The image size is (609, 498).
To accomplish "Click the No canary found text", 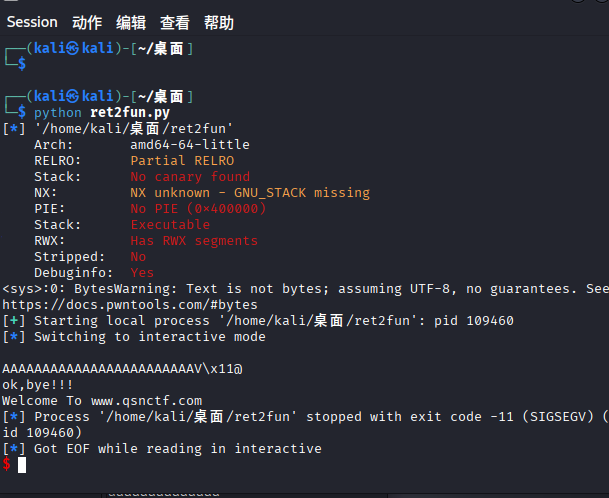I will [190, 176].
